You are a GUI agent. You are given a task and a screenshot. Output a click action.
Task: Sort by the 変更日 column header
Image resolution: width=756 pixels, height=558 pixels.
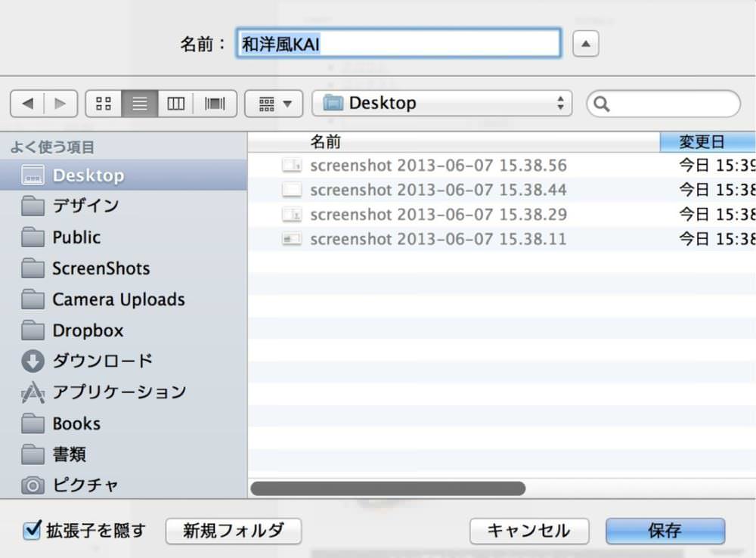point(708,142)
